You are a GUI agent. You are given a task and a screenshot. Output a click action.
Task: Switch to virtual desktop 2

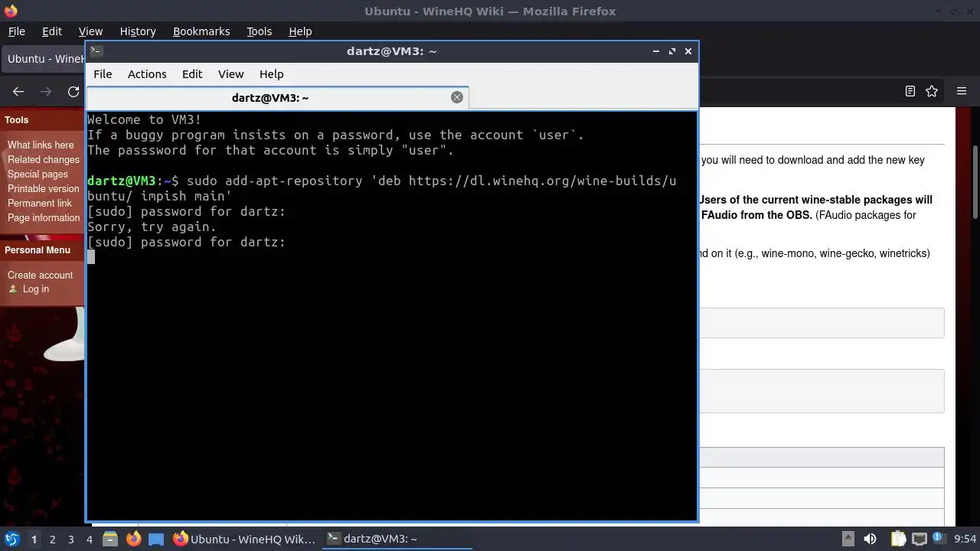click(52, 539)
